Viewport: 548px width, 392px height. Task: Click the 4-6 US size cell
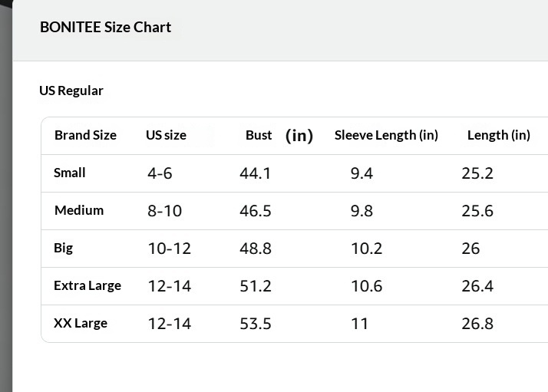point(160,173)
